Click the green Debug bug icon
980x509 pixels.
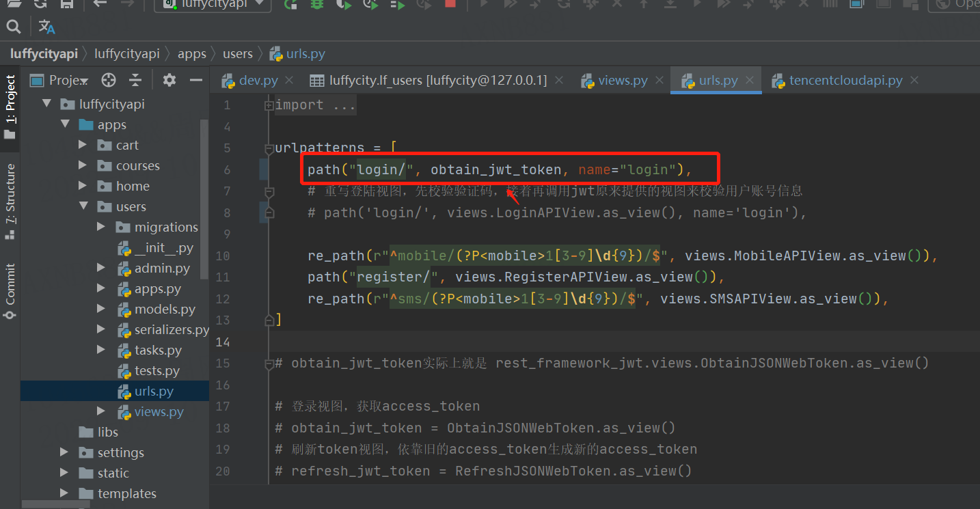[317, 3]
